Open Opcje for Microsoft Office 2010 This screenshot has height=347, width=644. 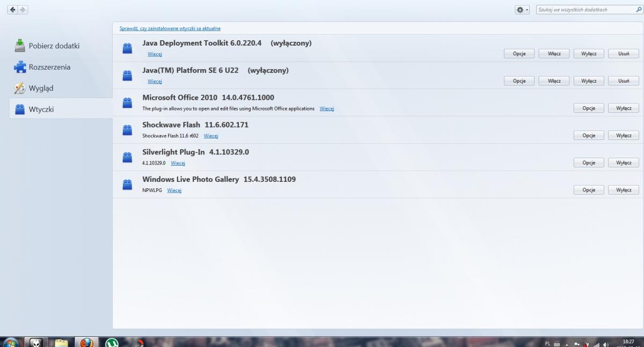point(588,108)
